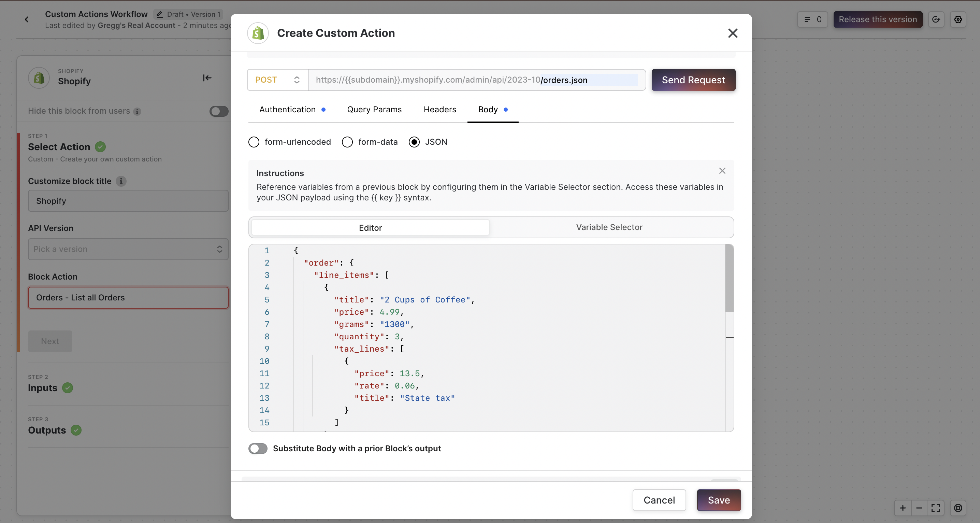Select the form-urlencoded radio button
The image size is (980, 523).
coord(254,142)
